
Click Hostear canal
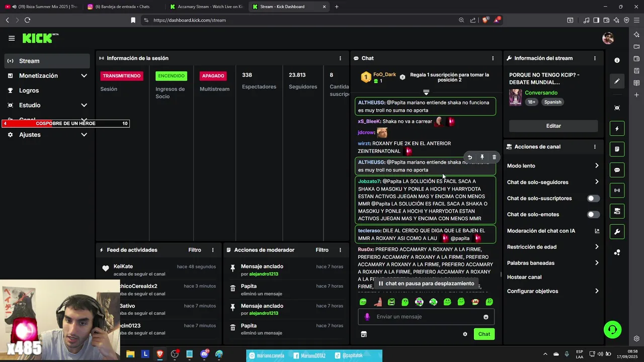point(524,277)
